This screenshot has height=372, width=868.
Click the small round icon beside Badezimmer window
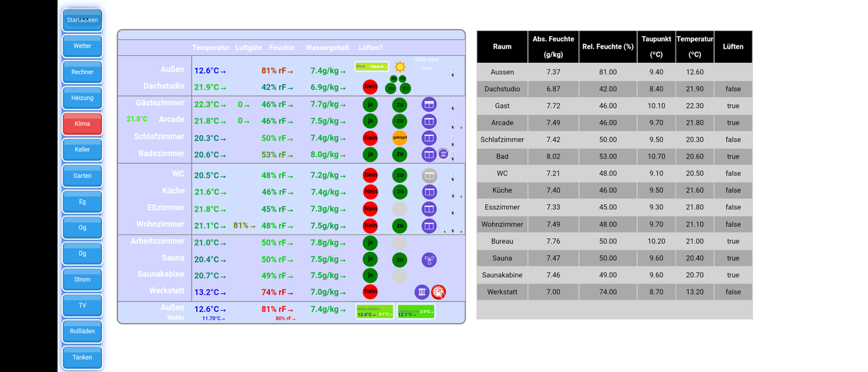(443, 154)
